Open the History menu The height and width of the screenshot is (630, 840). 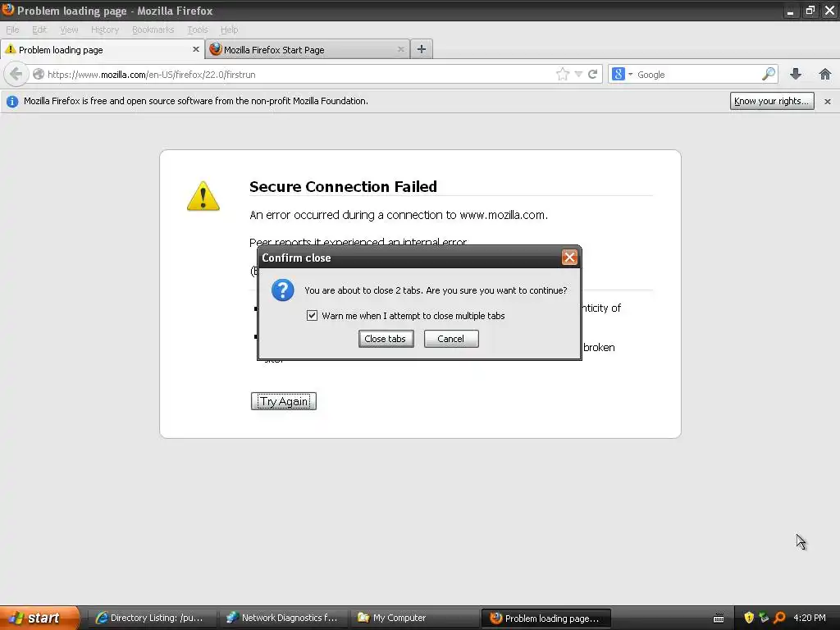point(105,30)
